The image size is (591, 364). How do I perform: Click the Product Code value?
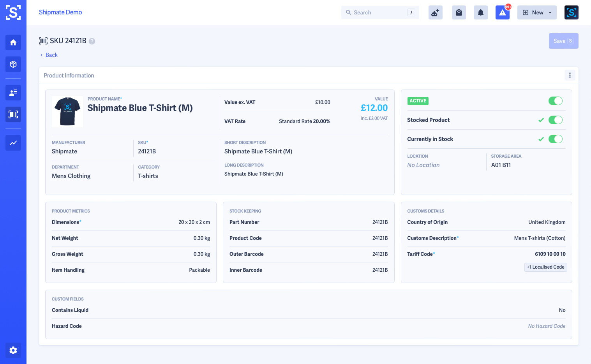click(x=380, y=238)
